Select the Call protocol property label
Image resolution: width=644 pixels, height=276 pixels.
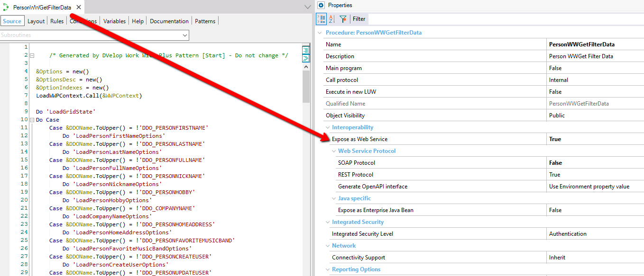coord(342,80)
